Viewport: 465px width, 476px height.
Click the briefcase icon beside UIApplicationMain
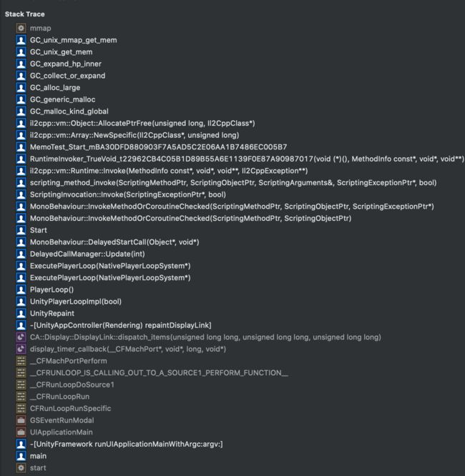(21, 432)
